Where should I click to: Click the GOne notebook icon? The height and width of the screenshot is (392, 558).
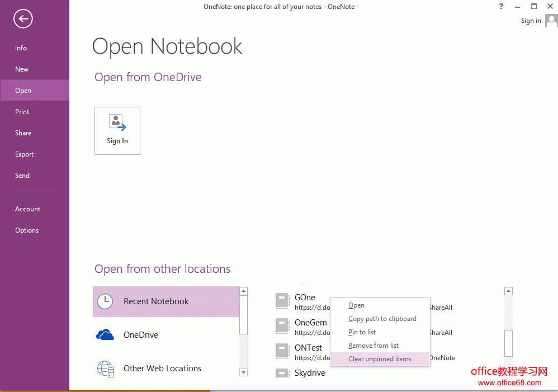point(282,301)
